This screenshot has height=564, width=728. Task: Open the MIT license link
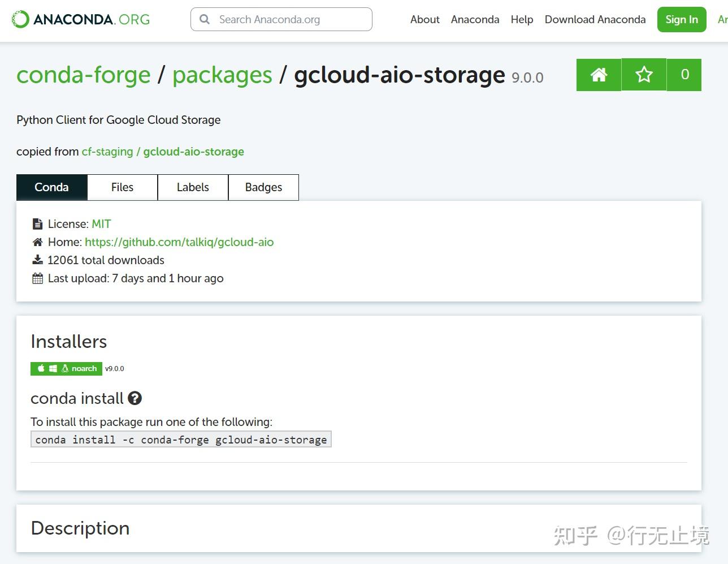pos(101,224)
